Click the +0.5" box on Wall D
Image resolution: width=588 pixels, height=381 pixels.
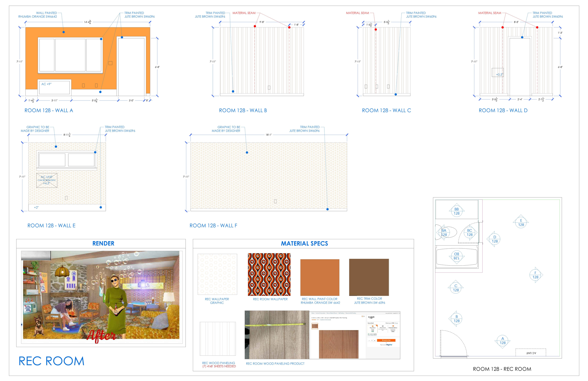pyautogui.click(x=498, y=73)
